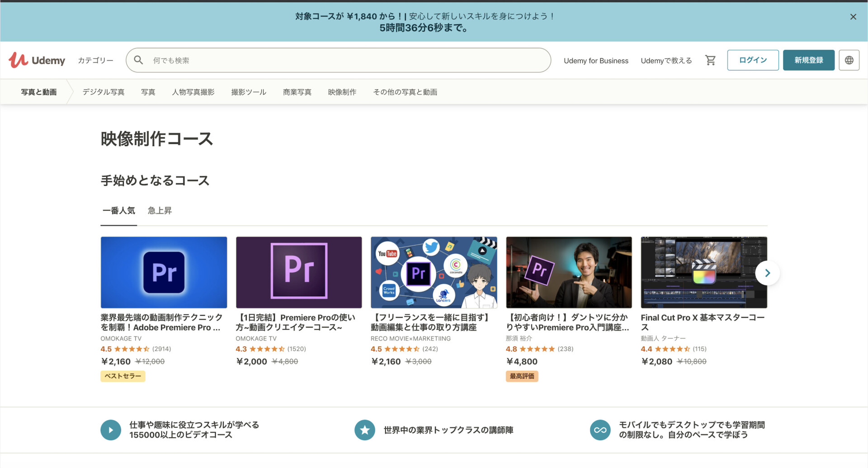868x468 pixels.
Task: Click the title 【1日完結】Premiere Proの使い方
Action: pyautogui.click(x=296, y=322)
